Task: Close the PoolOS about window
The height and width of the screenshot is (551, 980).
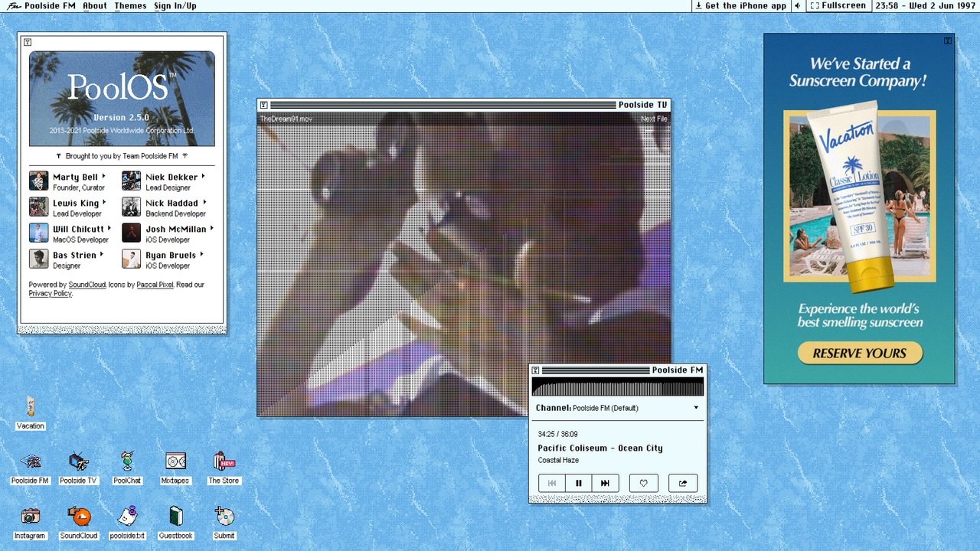Action: coord(28,43)
